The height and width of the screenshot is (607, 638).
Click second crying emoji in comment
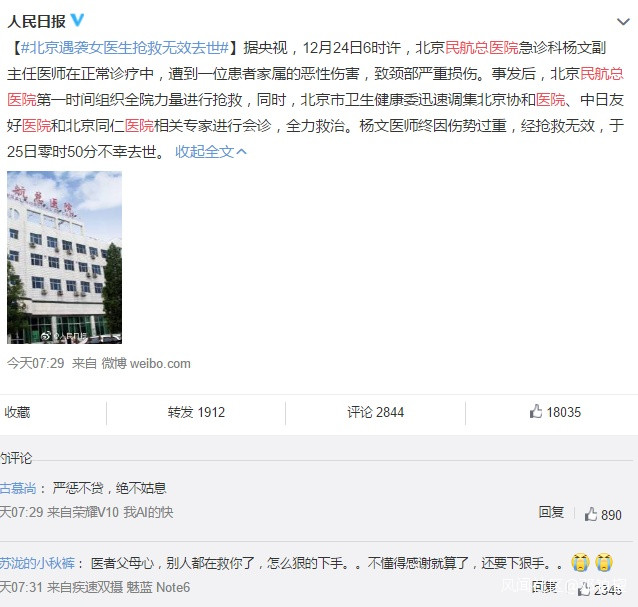[604, 562]
